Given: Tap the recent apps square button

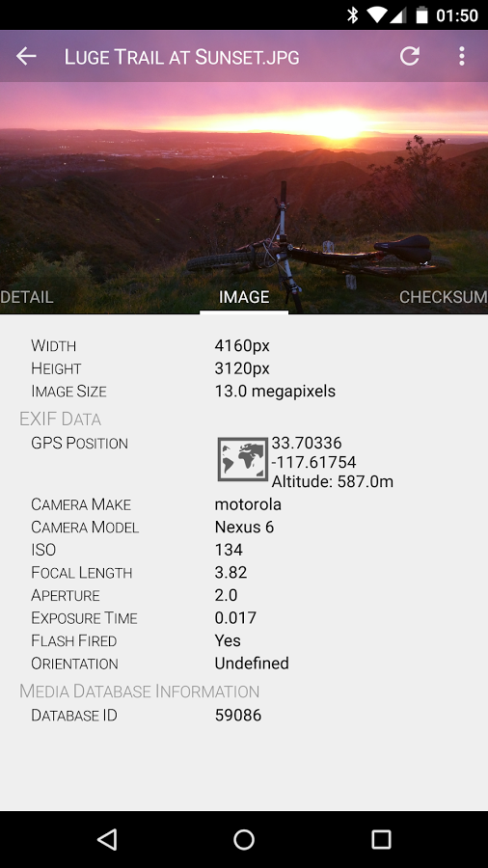Looking at the screenshot, I should point(381,839).
